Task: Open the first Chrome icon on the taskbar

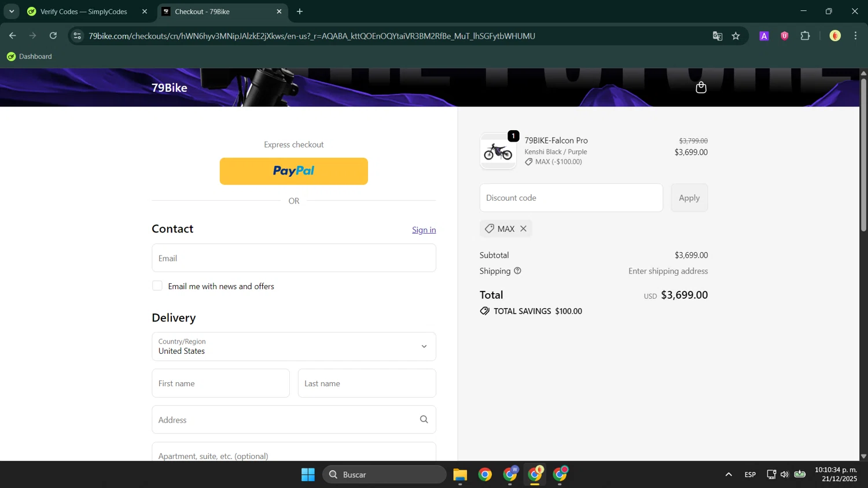Action: pos(485,475)
